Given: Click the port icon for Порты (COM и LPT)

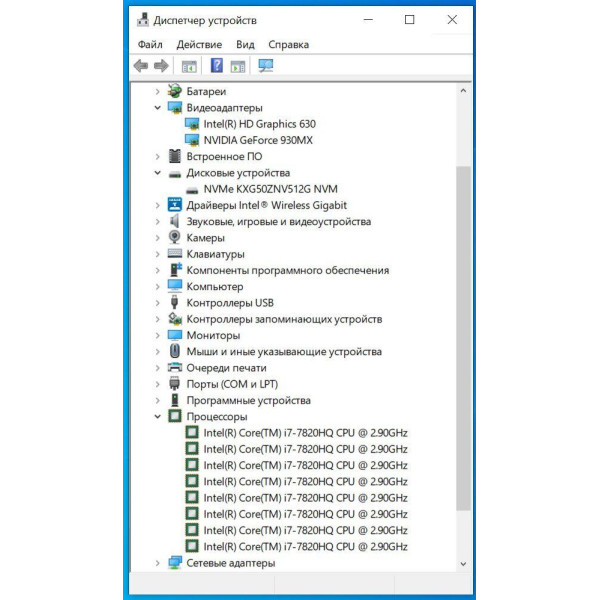Looking at the screenshot, I should tap(174, 383).
